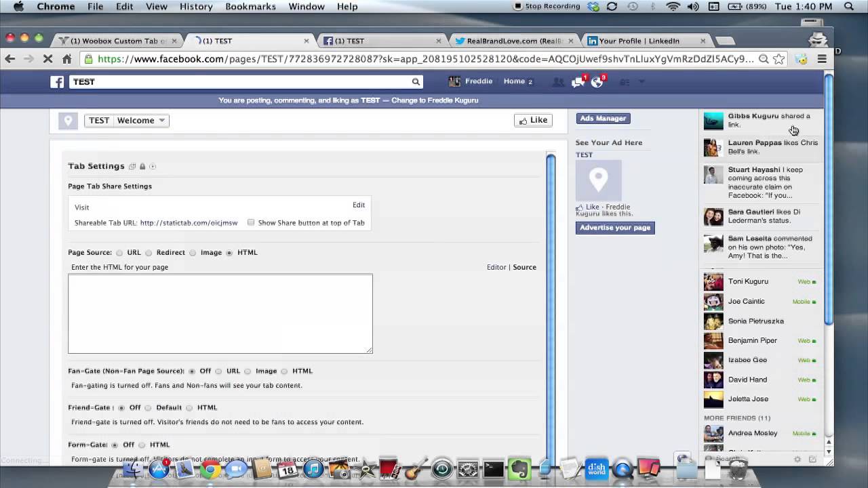The image size is (868, 488).
Task: Click the lock icon beside Tab Settings
Action: pyautogui.click(x=141, y=166)
